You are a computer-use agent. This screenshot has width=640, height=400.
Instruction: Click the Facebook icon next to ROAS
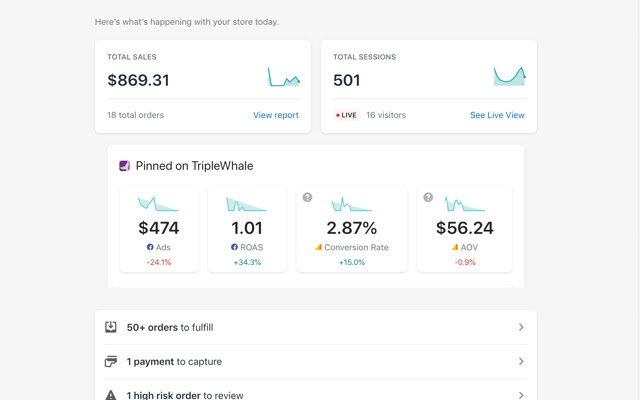click(234, 247)
